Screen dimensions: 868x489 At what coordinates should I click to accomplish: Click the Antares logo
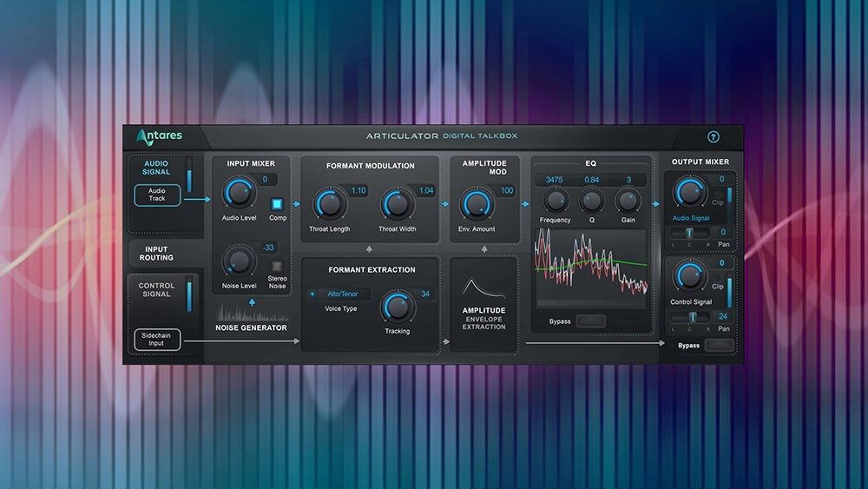click(x=159, y=137)
